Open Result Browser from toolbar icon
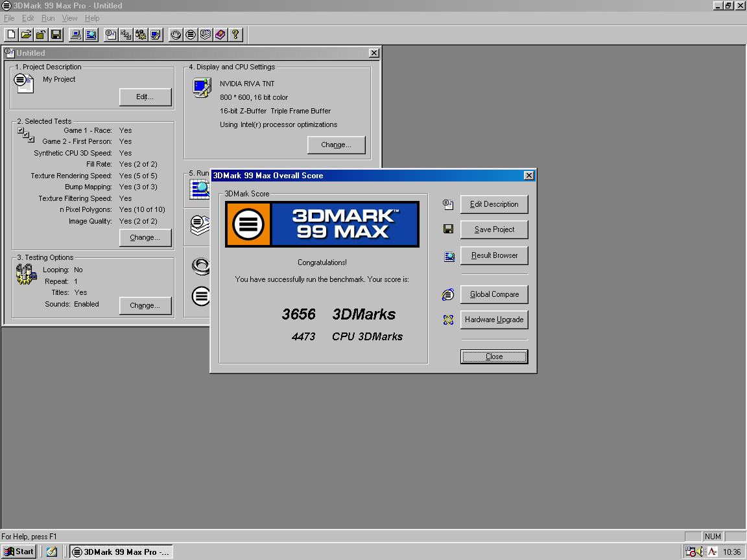The height and width of the screenshot is (560, 747). (91, 34)
